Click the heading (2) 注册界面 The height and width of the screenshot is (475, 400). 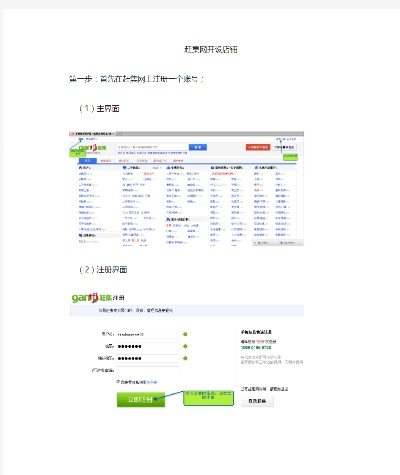click(103, 270)
